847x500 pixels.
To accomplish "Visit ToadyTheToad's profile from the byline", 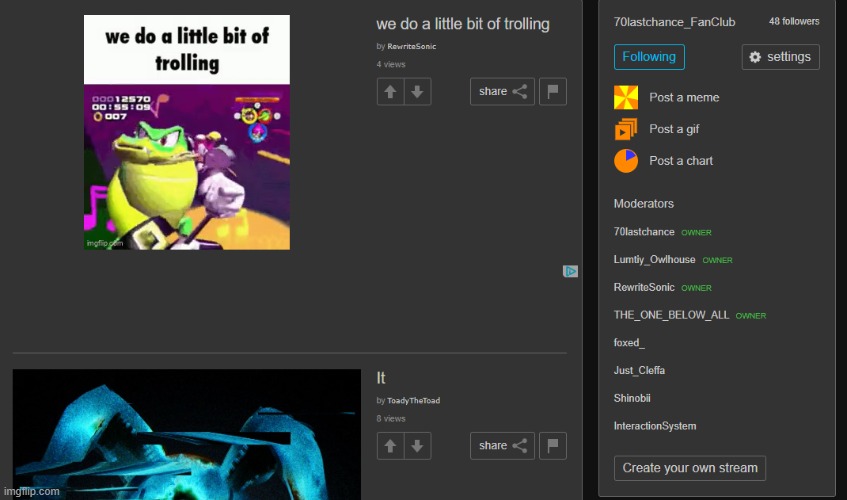I will tap(413, 401).
